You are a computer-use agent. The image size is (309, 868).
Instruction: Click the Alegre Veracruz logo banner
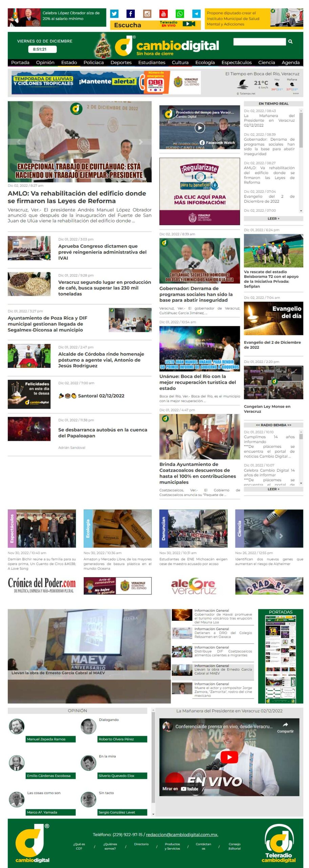pyautogui.click(x=193, y=586)
